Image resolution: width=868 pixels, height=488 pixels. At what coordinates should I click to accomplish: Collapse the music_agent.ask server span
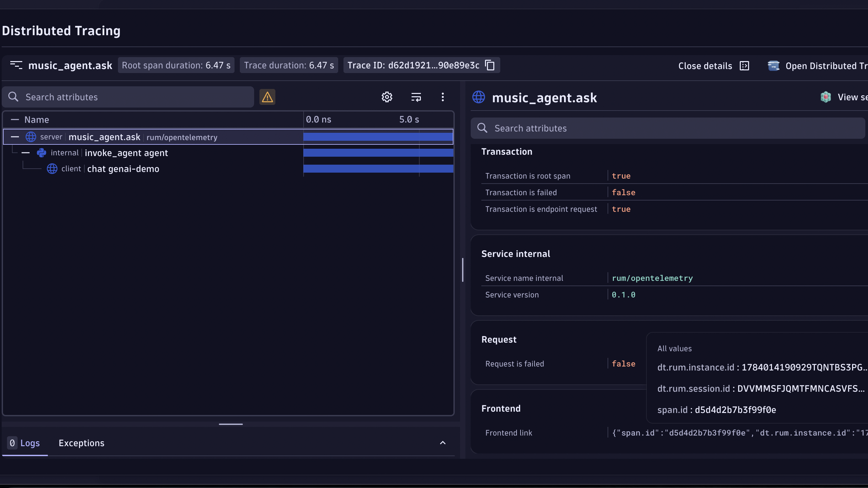(15, 137)
